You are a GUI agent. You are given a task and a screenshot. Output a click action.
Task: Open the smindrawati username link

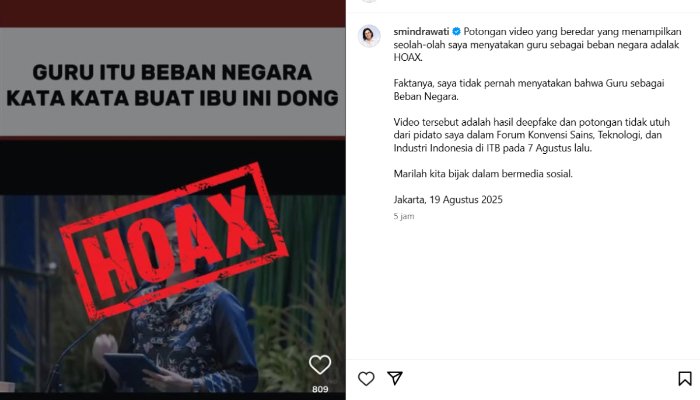tap(421, 32)
